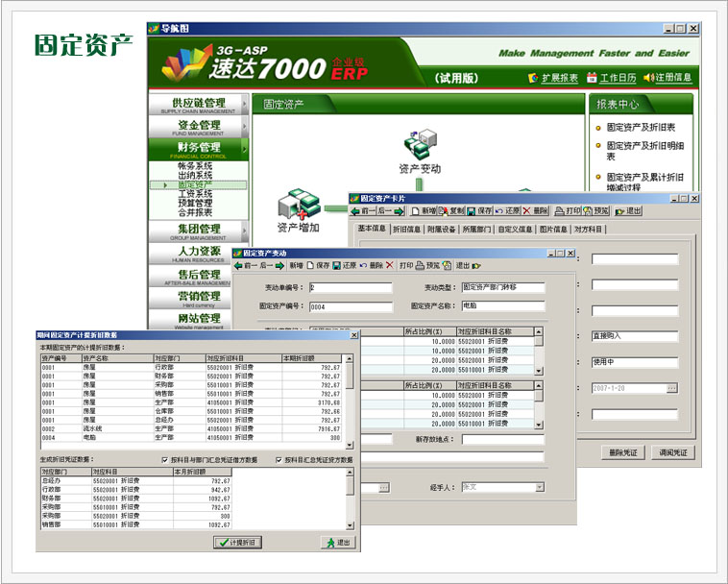Click 退出 in 固定资产卡片 toolbar
The image size is (728, 584).
pyautogui.click(x=628, y=211)
